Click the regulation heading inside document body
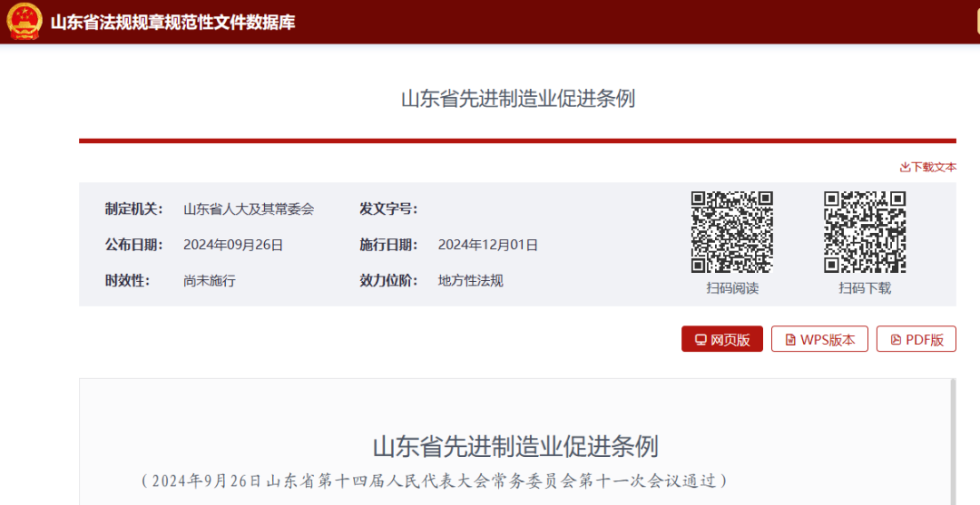 [514, 446]
